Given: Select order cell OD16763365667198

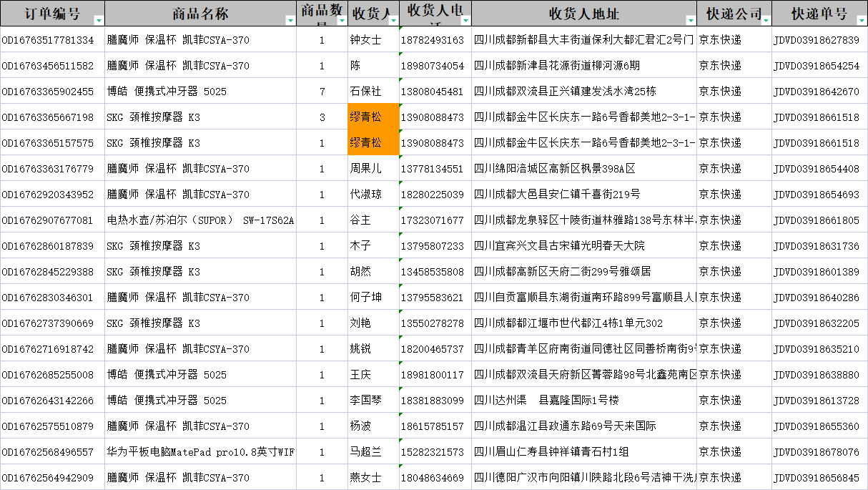Looking at the screenshot, I should pos(52,117).
